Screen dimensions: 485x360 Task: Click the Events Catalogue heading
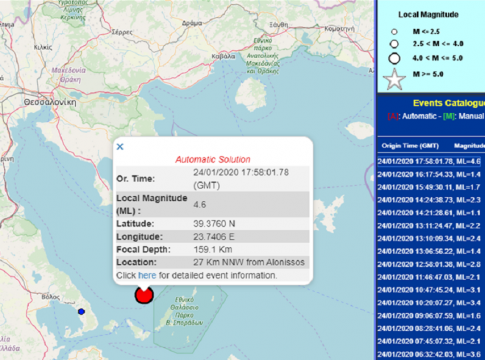[449, 103]
